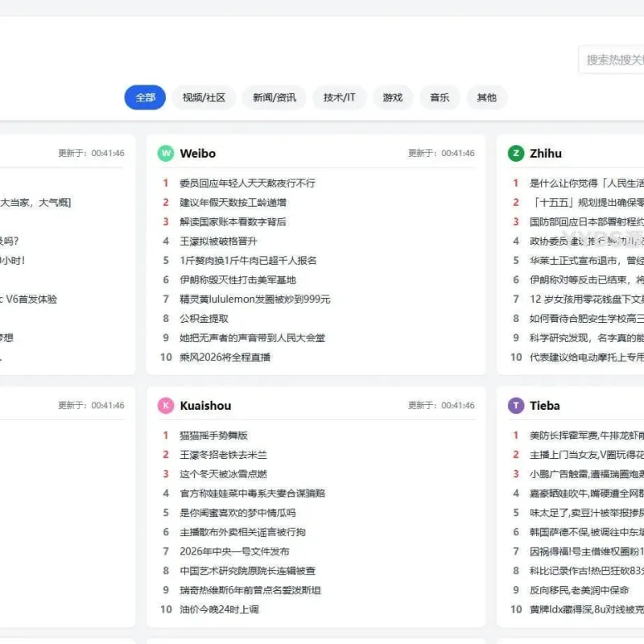644x644 pixels.
Task: Open Kuaishou topic 油价今晚24时上调
Action: pyautogui.click(x=219, y=609)
